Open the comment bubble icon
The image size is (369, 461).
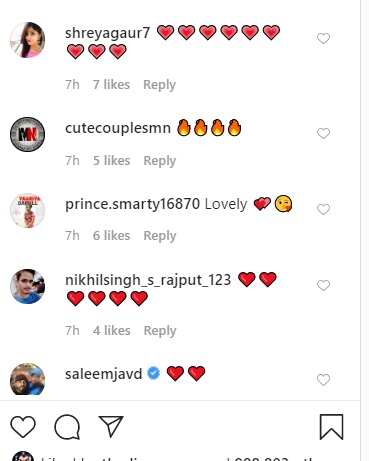(x=67, y=427)
